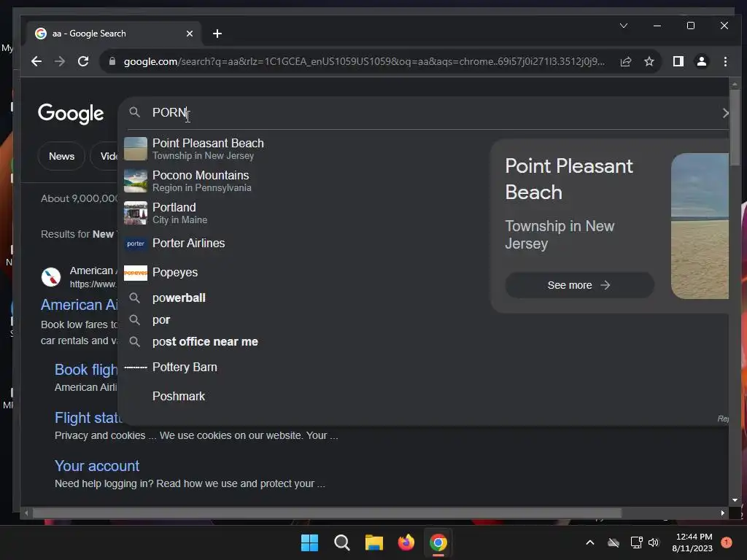The width and height of the screenshot is (747, 560).
Task: Click the Porter Airlines logo icon
Action: pyautogui.click(x=136, y=244)
